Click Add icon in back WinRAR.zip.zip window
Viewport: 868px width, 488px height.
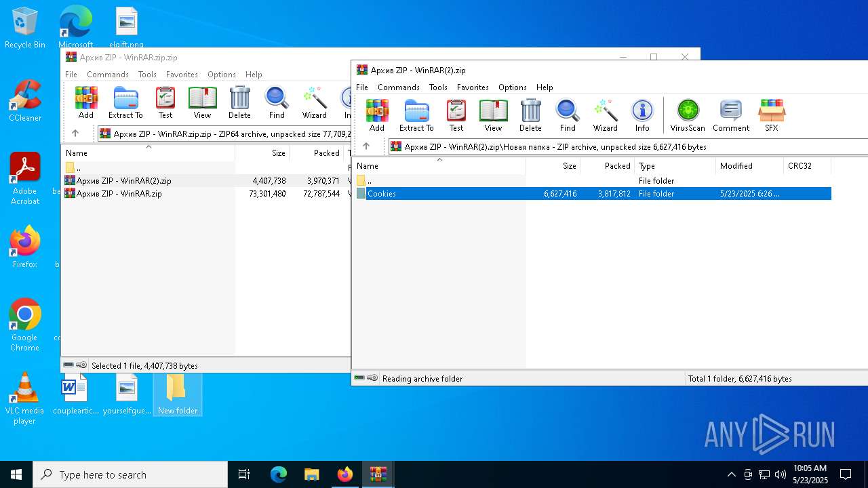click(x=86, y=102)
